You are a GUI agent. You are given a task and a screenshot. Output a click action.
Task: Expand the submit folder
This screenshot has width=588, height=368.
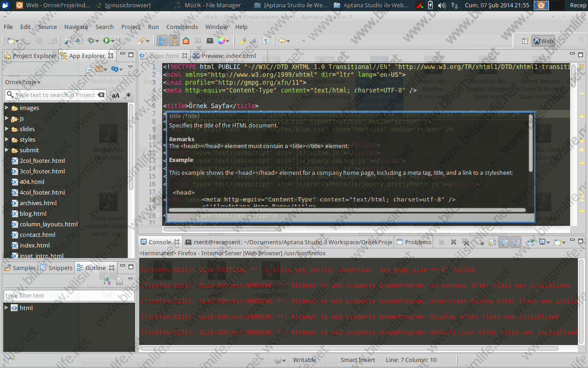click(6, 150)
